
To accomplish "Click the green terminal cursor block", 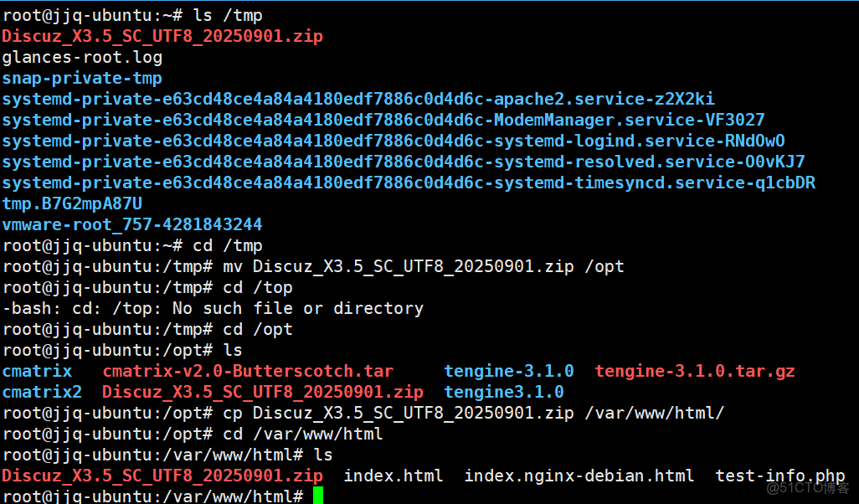I will pos(317,496).
